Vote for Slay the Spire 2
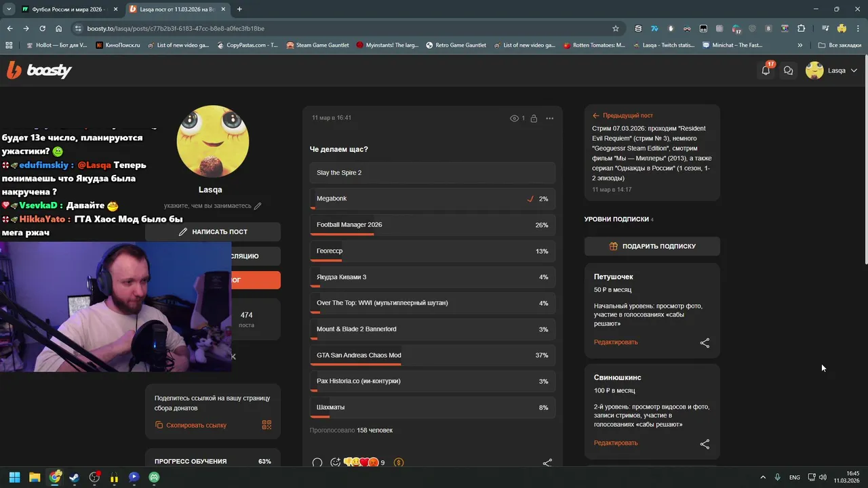The image size is (868, 488). (x=433, y=173)
